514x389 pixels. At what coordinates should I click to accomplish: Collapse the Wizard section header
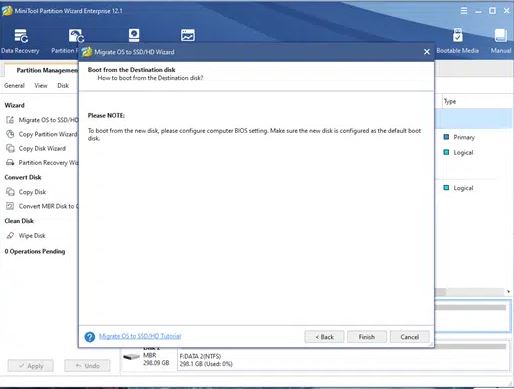pos(15,105)
